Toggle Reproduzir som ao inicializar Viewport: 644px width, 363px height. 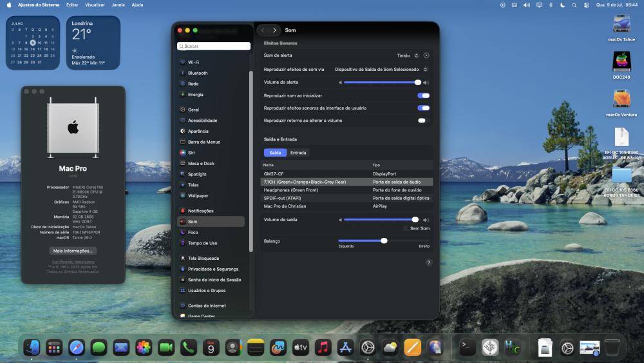pyautogui.click(x=424, y=95)
